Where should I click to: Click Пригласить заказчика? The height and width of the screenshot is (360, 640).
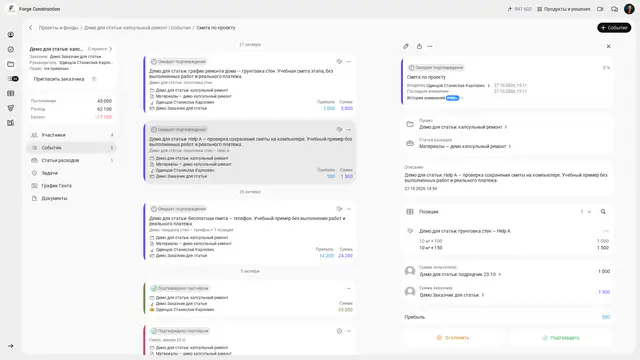pos(59,79)
